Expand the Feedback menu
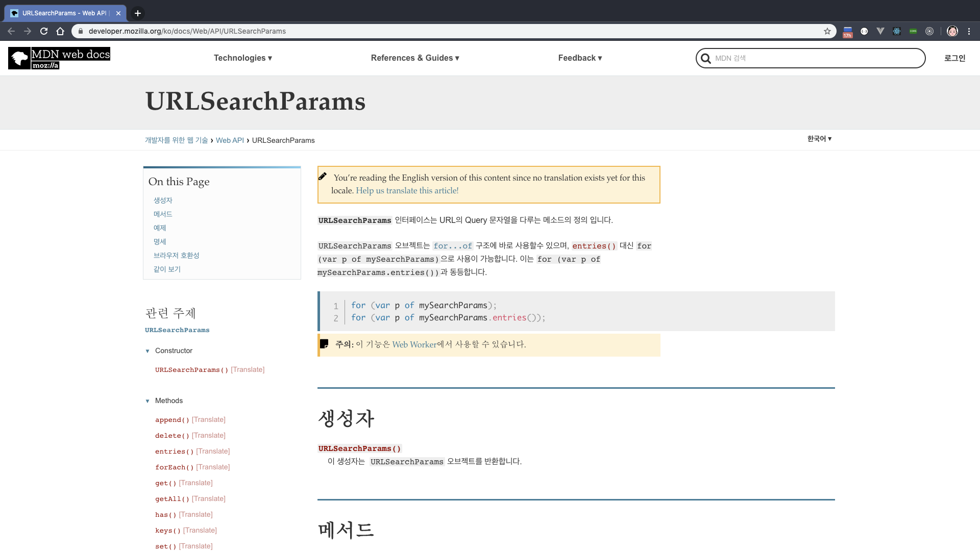Viewport: 980px width, 551px height. [x=580, y=58]
